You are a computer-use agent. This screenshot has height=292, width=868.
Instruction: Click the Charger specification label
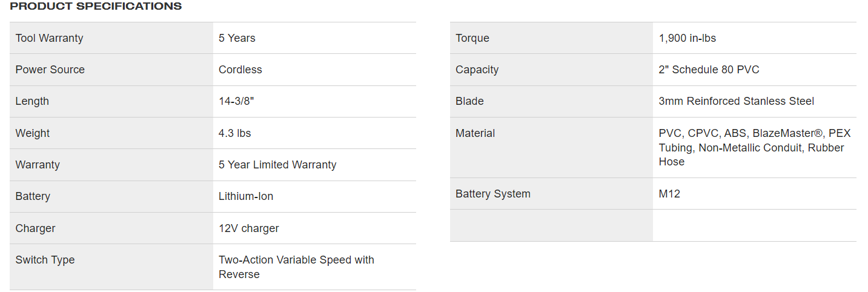point(35,228)
